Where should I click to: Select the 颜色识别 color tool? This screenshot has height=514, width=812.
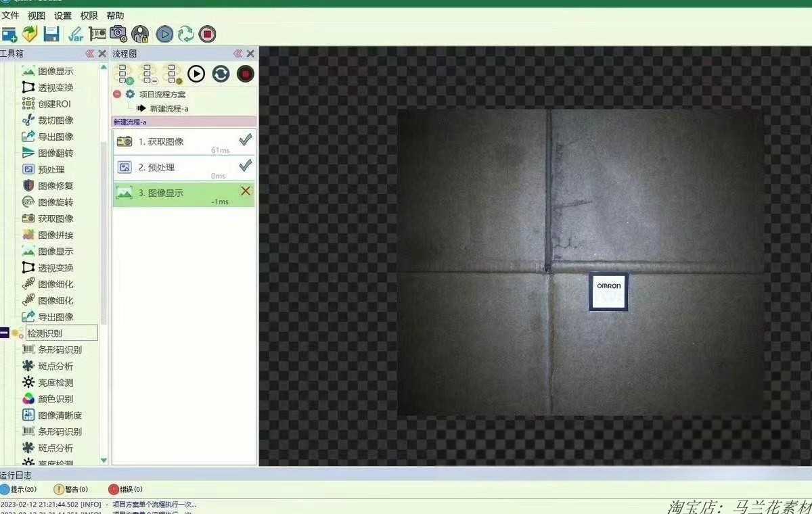click(48, 399)
